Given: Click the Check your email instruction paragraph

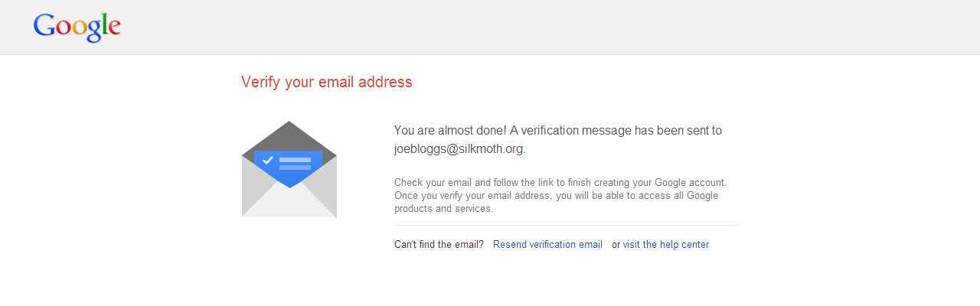Looking at the screenshot, I should click(560, 195).
